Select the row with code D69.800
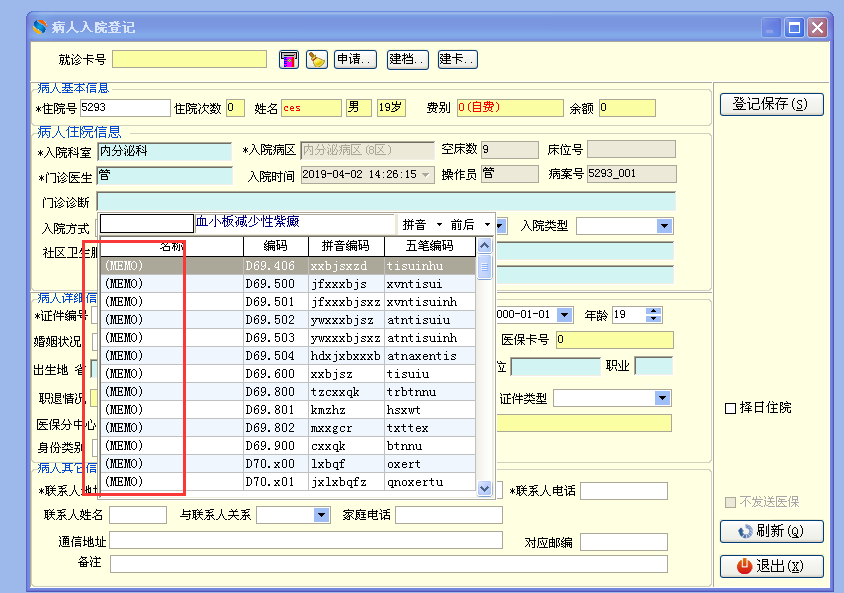This screenshot has height=593, width=844. click(x=288, y=392)
